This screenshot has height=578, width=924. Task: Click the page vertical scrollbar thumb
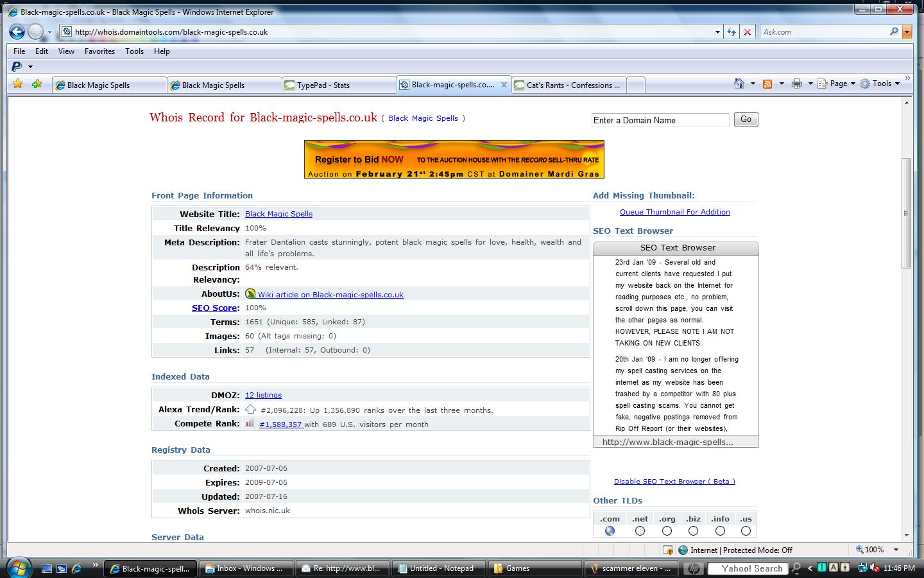pyautogui.click(x=906, y=212)
